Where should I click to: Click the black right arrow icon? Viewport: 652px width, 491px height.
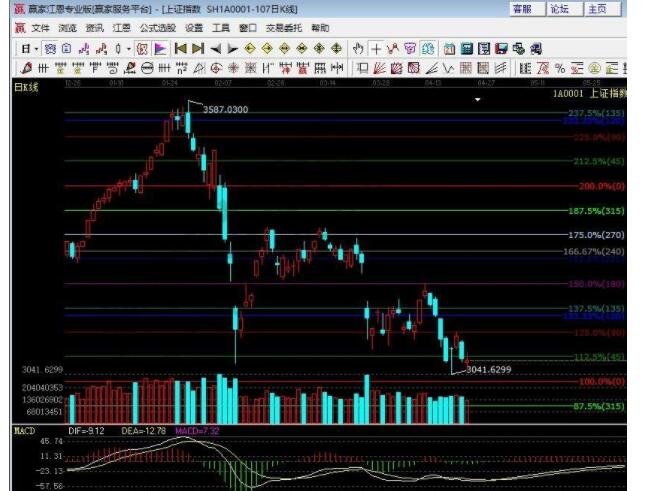pyautogui.click(x=232, y=48)
